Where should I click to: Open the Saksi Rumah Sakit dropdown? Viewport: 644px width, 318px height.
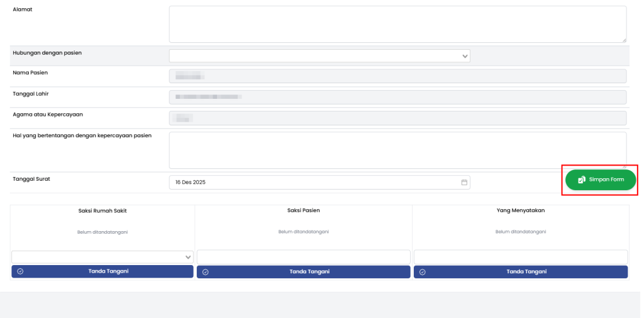point(187,257)
